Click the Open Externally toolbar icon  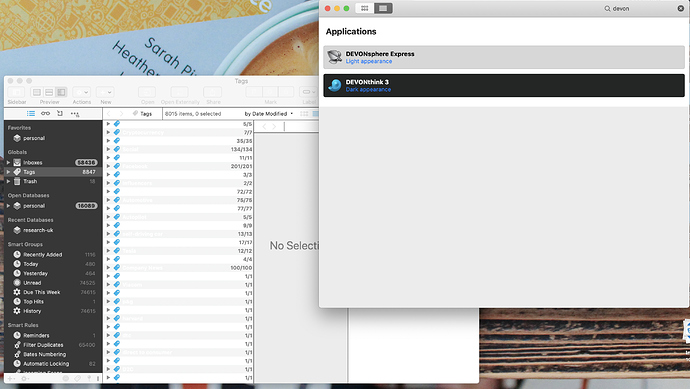click(x=180, y=92)
